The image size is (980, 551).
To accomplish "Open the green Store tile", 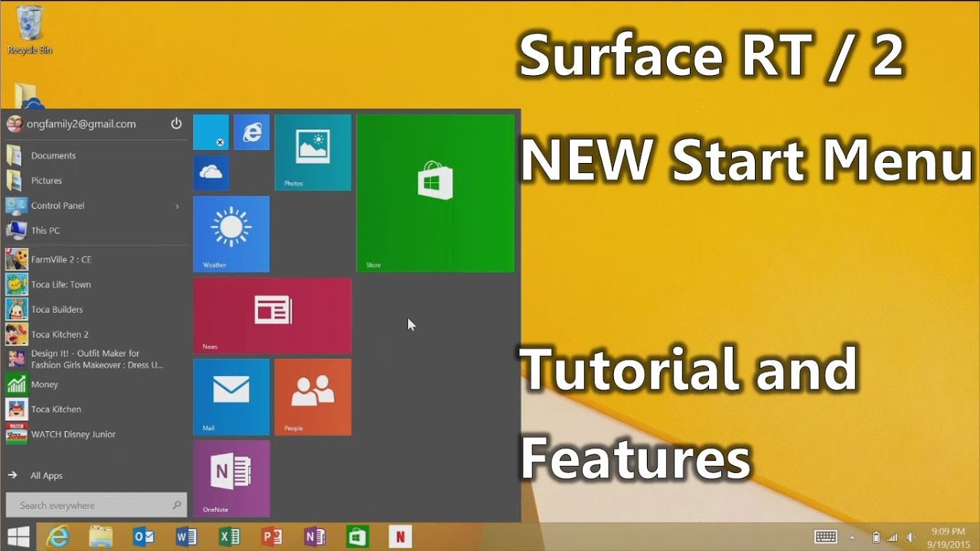I will (x=435, y=193).
